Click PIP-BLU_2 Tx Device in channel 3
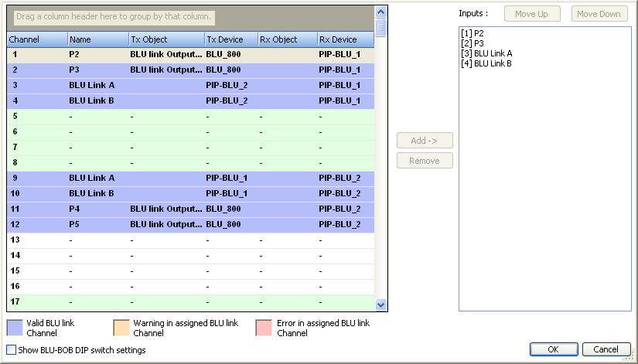The width and height of the screenshot is (638, 364). coord(227,86)
